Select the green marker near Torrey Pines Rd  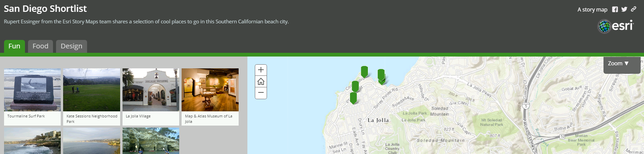381,76
